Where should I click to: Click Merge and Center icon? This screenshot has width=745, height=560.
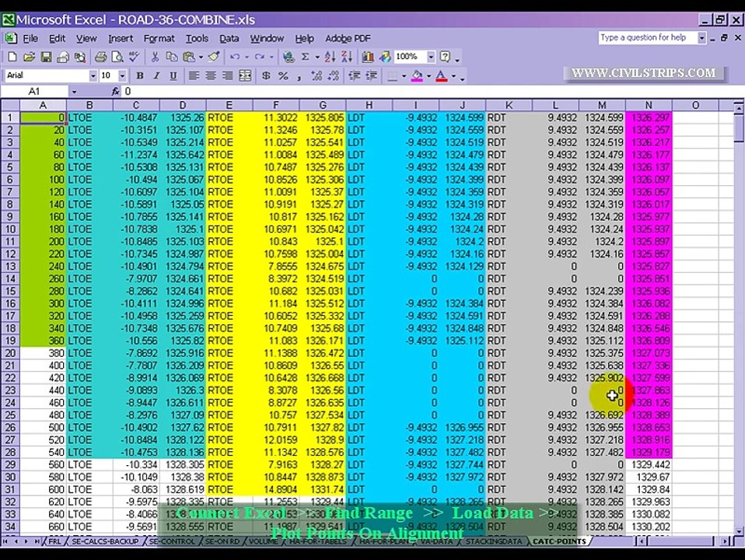pyautogui.click(x=245, y=75)
